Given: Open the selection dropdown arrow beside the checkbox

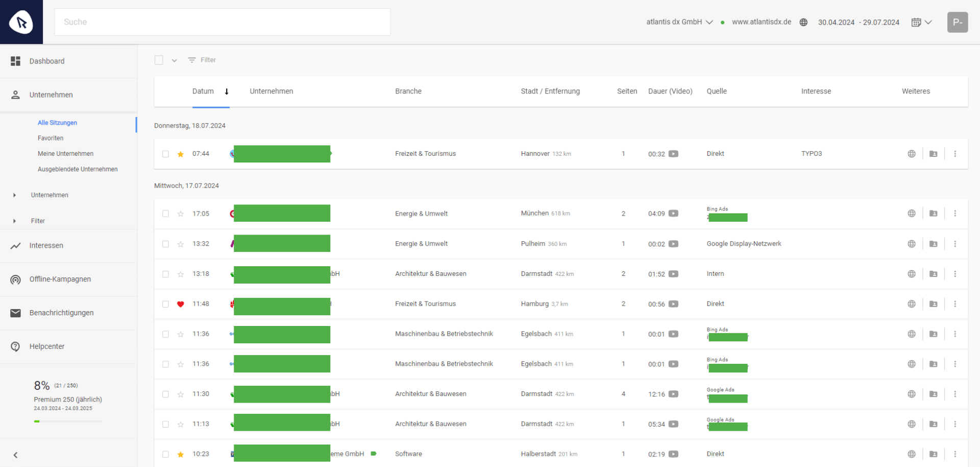Looking at the screenshot, I should 174,60.
